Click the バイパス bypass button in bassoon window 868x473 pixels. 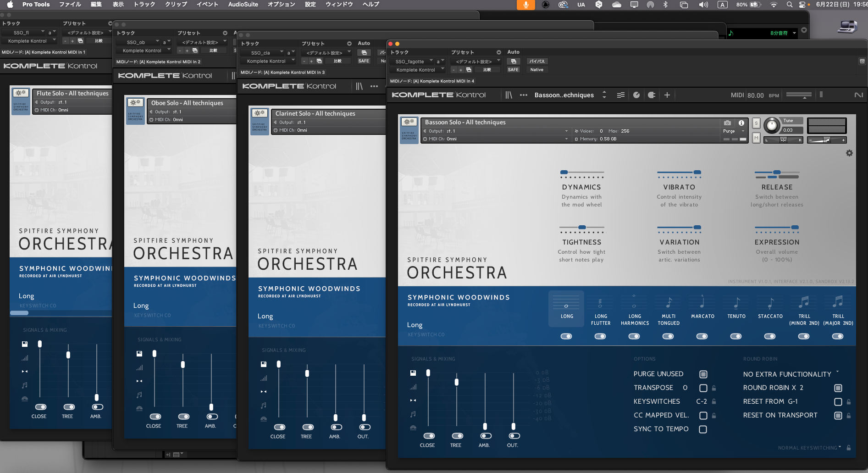click(x=537, y=61)
